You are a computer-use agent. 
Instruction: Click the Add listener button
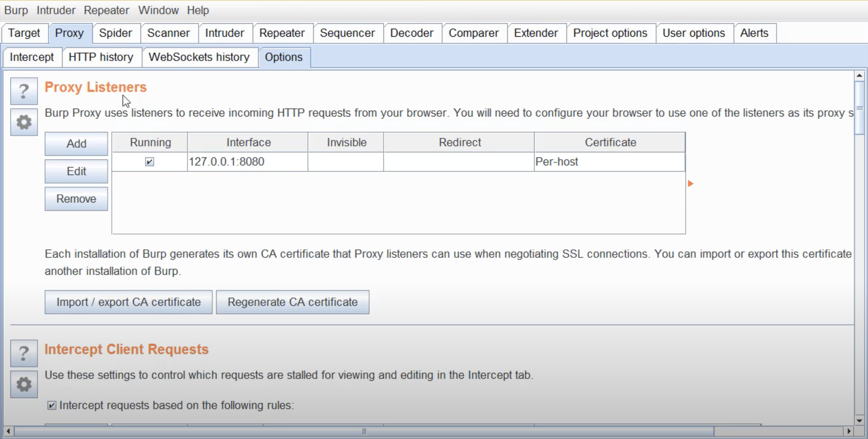pyautogui.click(x=76, y=144)
